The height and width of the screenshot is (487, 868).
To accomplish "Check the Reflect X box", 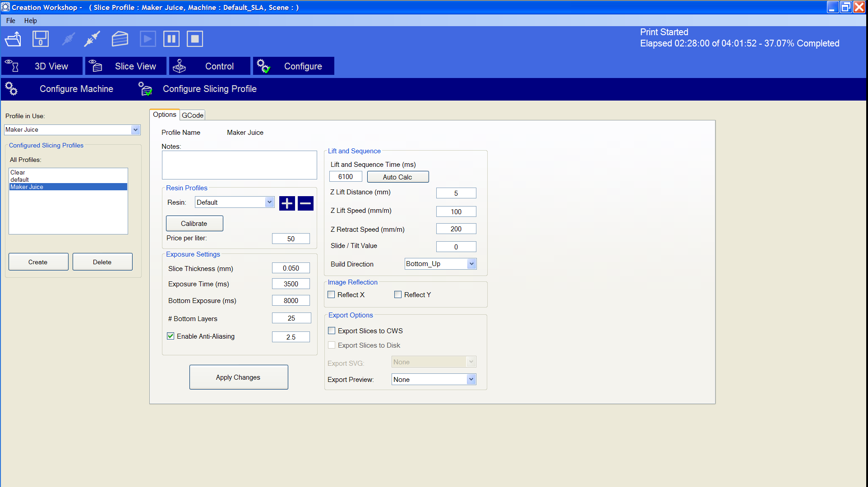I will (x=332, y=294).
